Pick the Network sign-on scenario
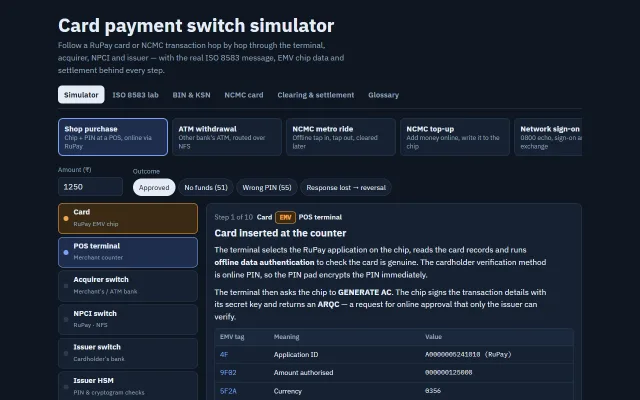 tap(548, 137)
